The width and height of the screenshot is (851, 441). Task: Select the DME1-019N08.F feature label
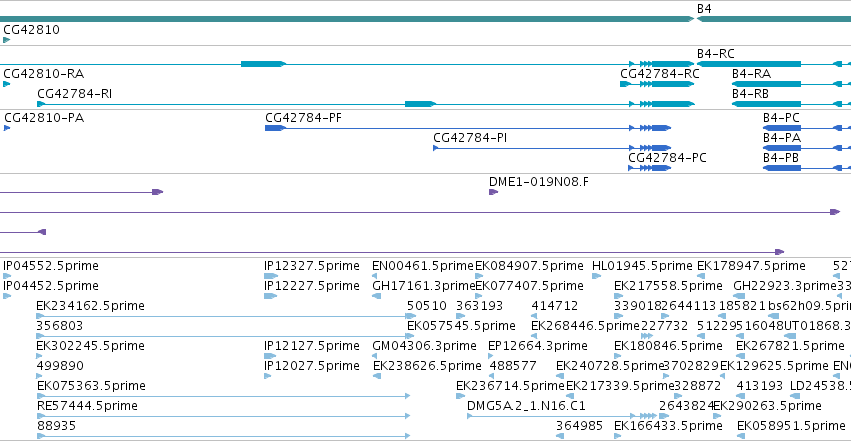538,182
